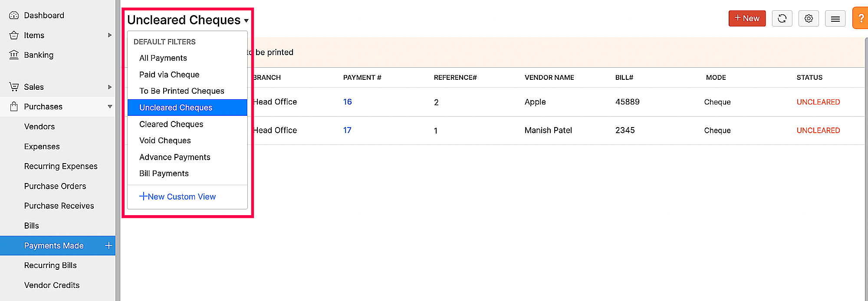Click the Items basket icon
This screenshot has width=868, height=301.
click(14, 35)
